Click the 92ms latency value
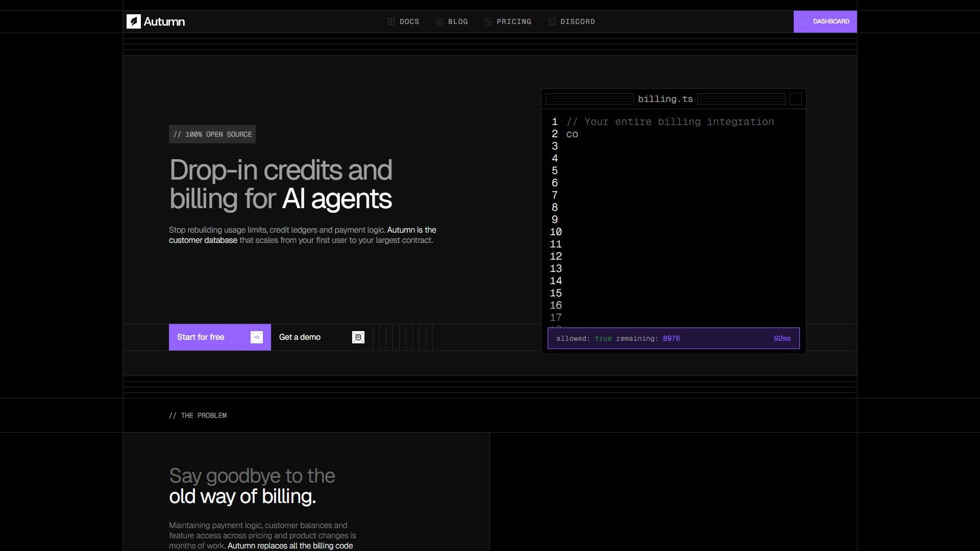 pyautogui.click(x=782, y=338)
